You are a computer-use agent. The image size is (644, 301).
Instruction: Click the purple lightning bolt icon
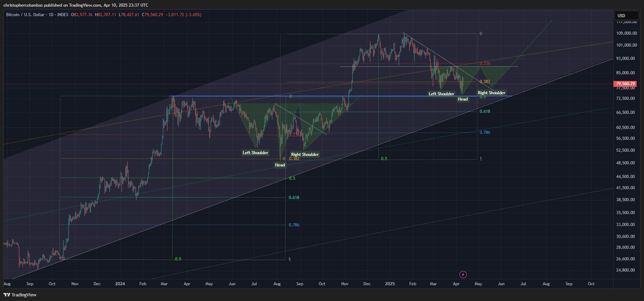click(463, 274)
